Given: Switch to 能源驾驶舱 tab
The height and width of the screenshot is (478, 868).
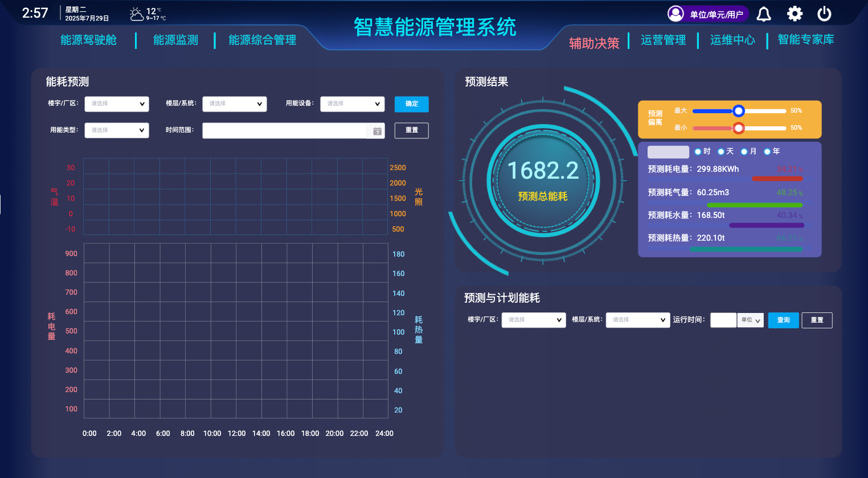Looking at the screenshot, I should click(88, 40).
